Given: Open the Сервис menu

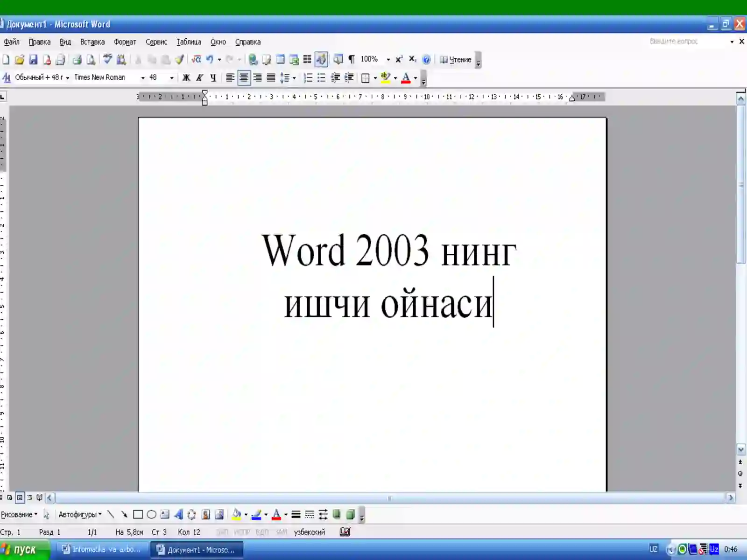Looking at the screenshot, I should pyautogui.click(x=156, y=42).
